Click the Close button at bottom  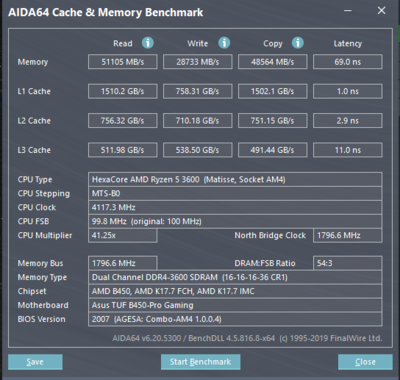[365, 362]
